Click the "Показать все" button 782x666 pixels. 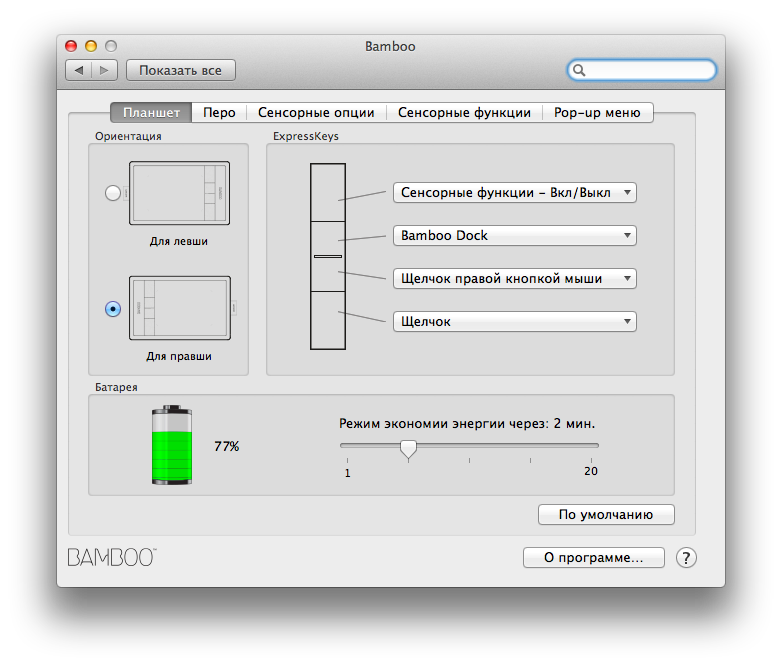[x=181, y=70]
